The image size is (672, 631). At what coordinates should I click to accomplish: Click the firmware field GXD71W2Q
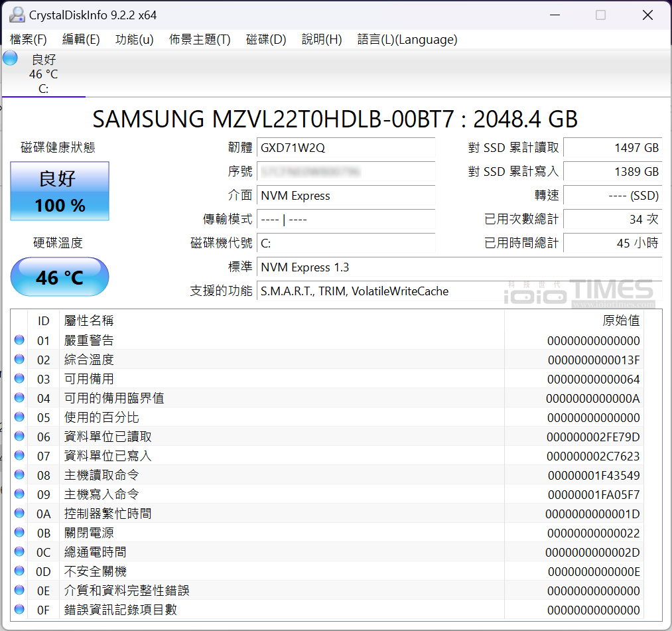[x=346, y=148]
